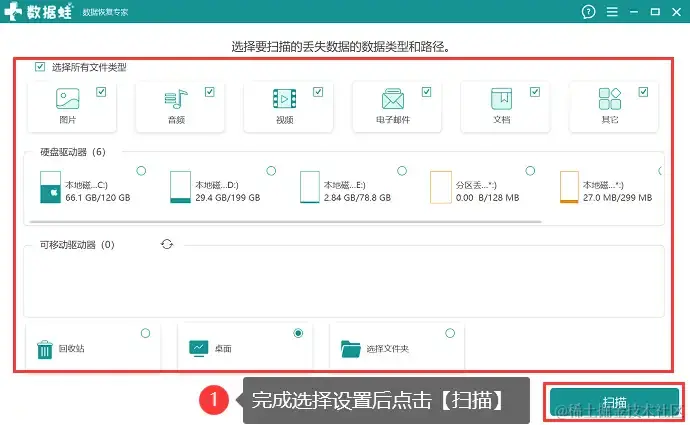Click the 其它 other type icon
This screenshot has width=690, height=425.
[609, 99]
